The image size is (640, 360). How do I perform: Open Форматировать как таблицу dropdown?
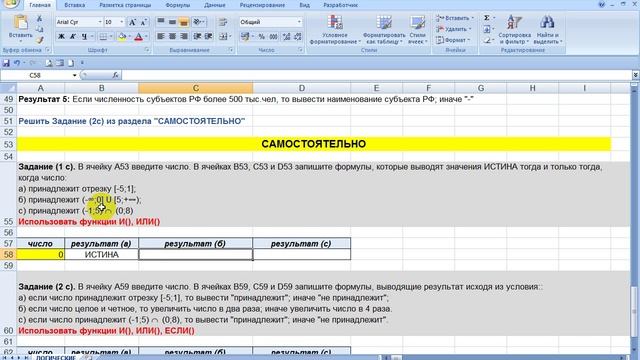384,29
